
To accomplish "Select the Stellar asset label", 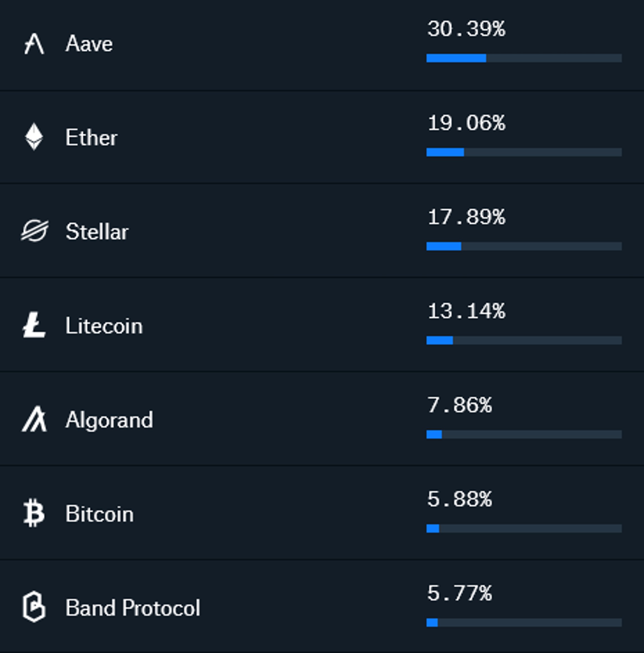I will (x=97, y=232).
